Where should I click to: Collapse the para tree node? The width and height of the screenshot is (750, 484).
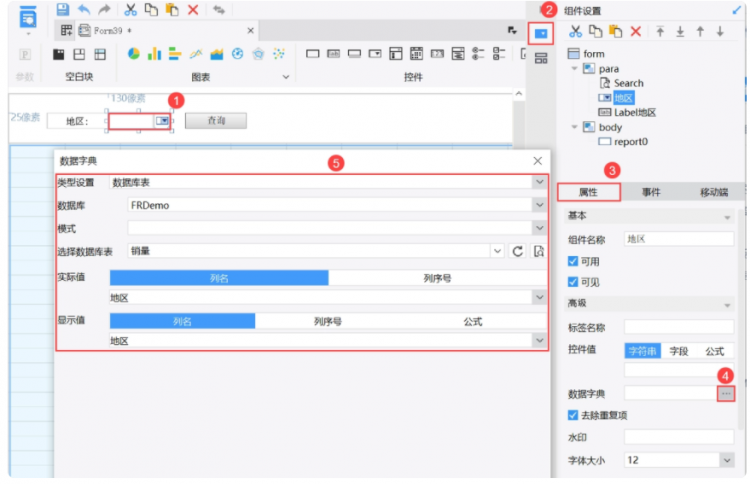[x=574, y=68]
